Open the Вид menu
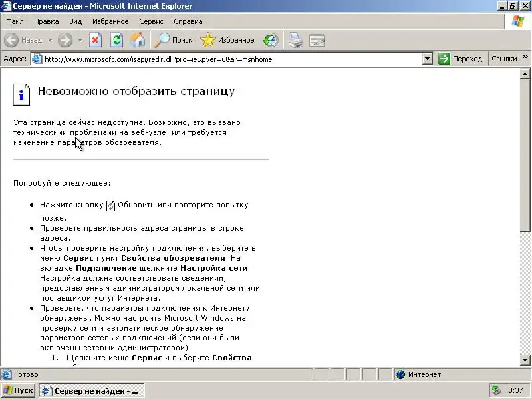Image resolution: width=532 pixels, height=399 pixels. click(75, 21)
